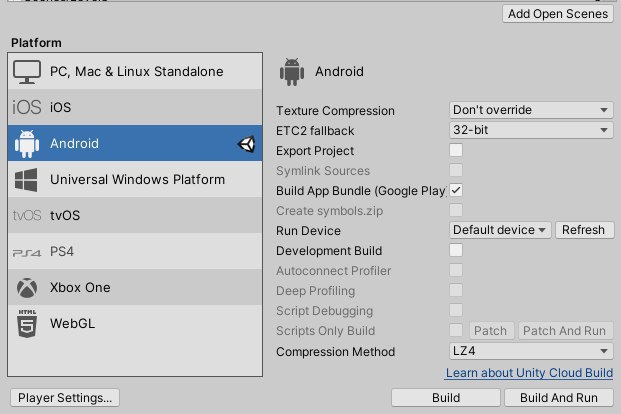Click the Run Device label
621x414 pixels.
309,231
